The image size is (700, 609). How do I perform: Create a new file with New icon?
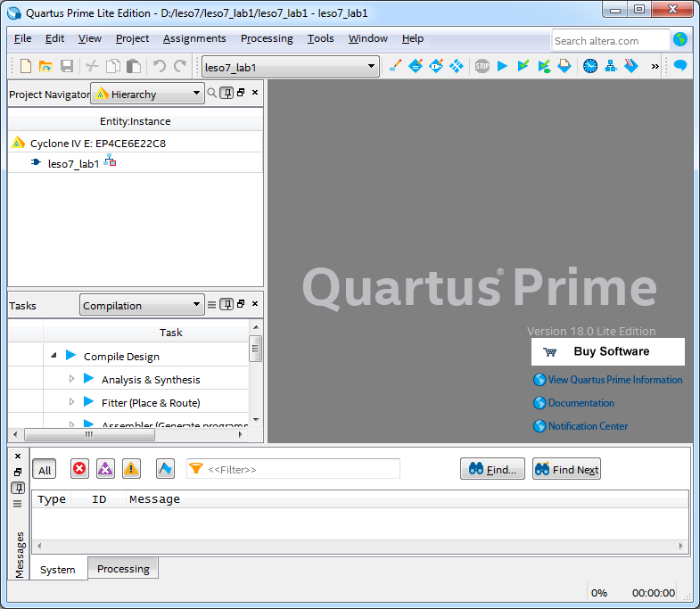coord(26,67)
